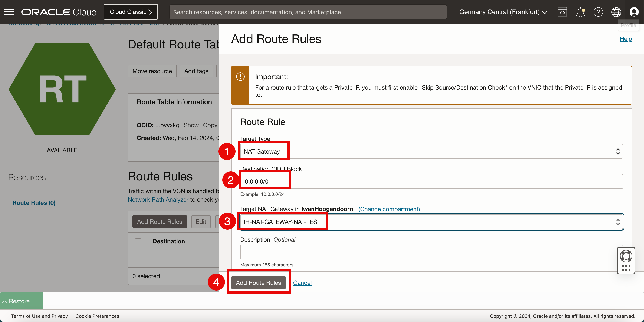
Task: Click the notifications bell icon
Action: pos(580,11)
